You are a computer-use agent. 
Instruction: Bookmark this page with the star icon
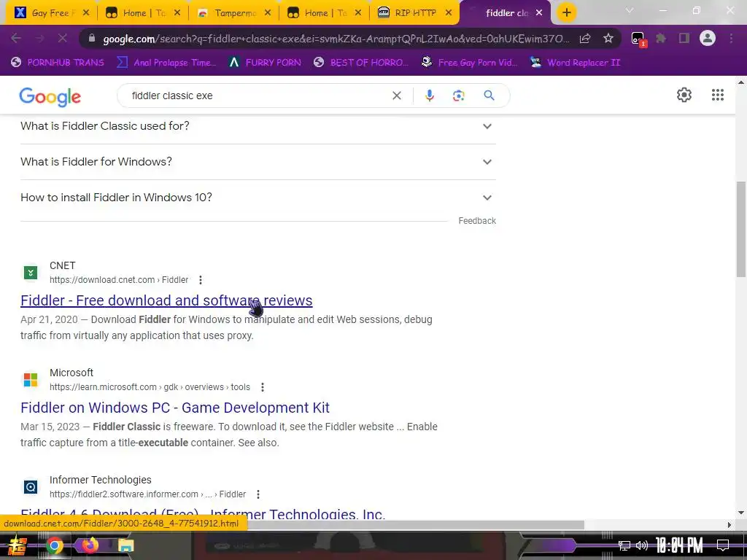coord(608,39)
